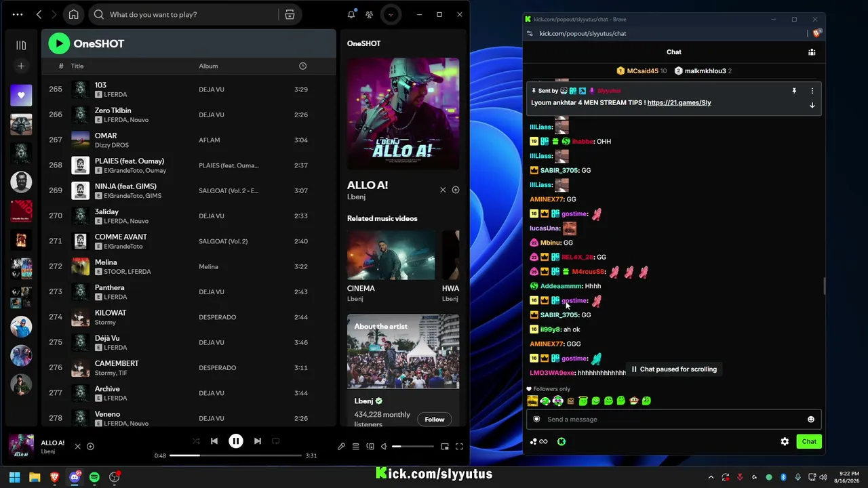This screenshot has height=488, width=868.
Task: Open the Windows Start menu
Action: 14,477
